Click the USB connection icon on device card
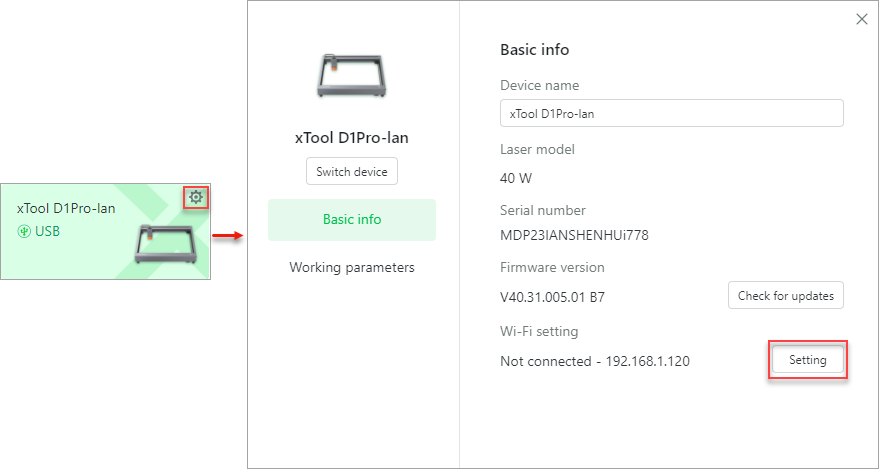879x473 pixels. [x=23, y=231]
